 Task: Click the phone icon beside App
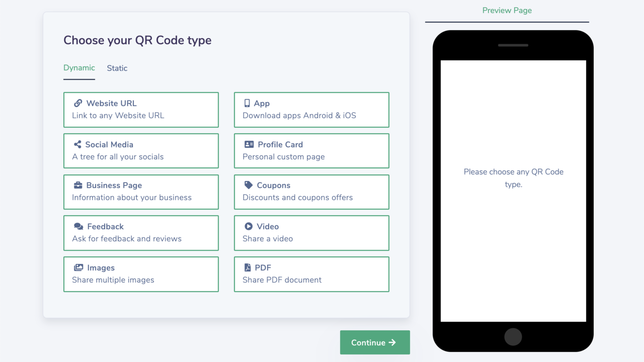point(247,103)
